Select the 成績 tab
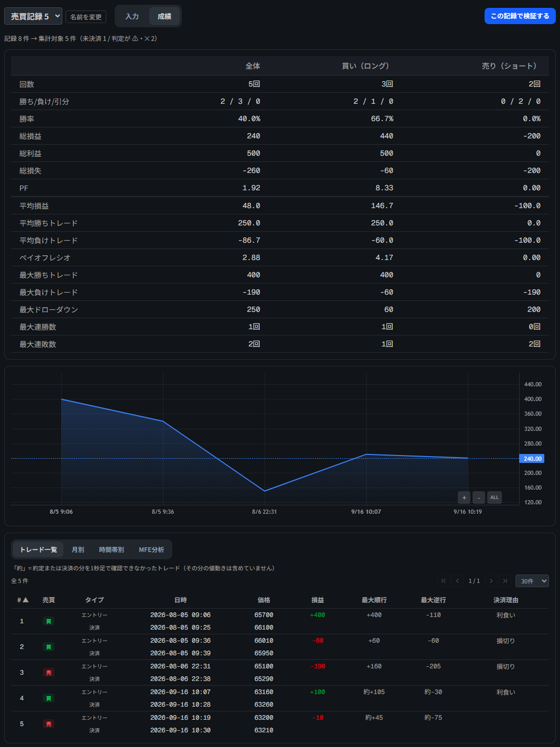This screenshot has width=560, height=747. tap(164, 16)
